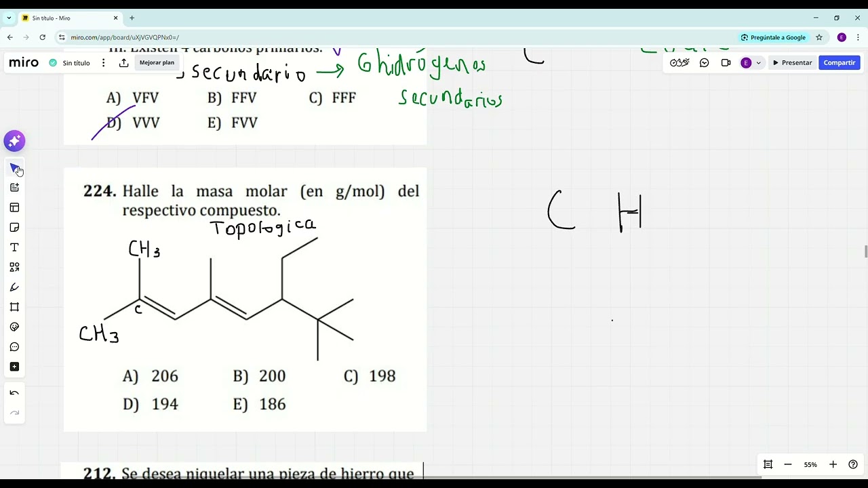Viewport: 868px width, 488px height.
Task: Click answer option D) 194
Action: (x=151, y=405)
